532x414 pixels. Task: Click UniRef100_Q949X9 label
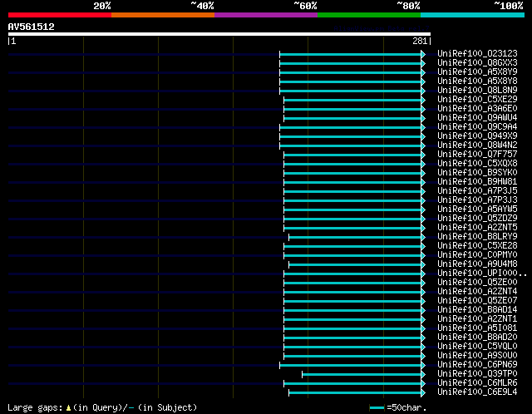click(x=477, y=136)
